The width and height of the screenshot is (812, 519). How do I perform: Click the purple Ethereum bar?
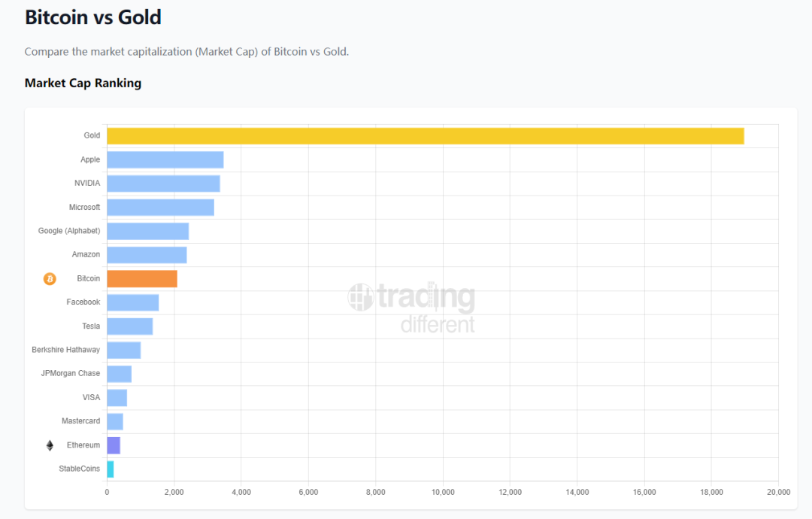114,445
